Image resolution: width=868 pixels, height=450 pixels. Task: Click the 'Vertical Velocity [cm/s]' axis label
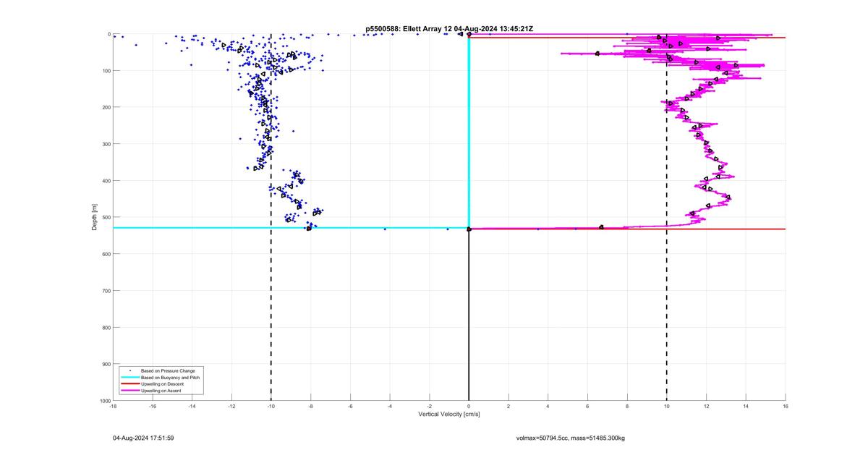point(449,415)
